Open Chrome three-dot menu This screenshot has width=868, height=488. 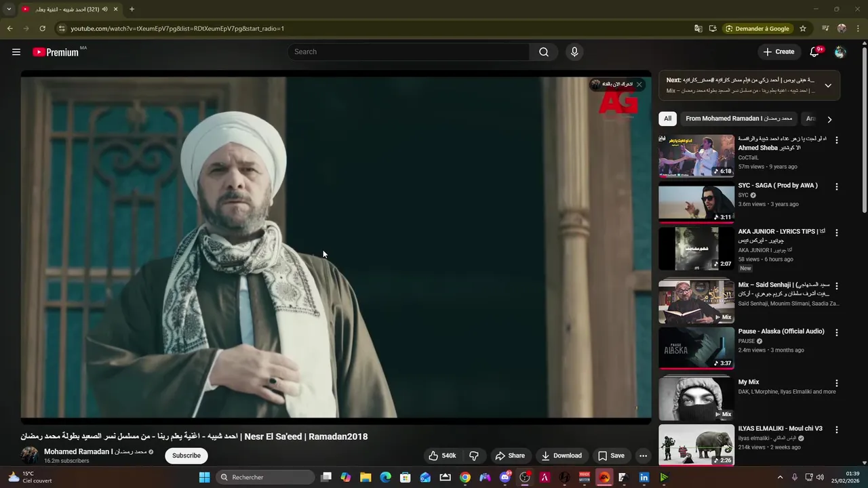point(858,28)
